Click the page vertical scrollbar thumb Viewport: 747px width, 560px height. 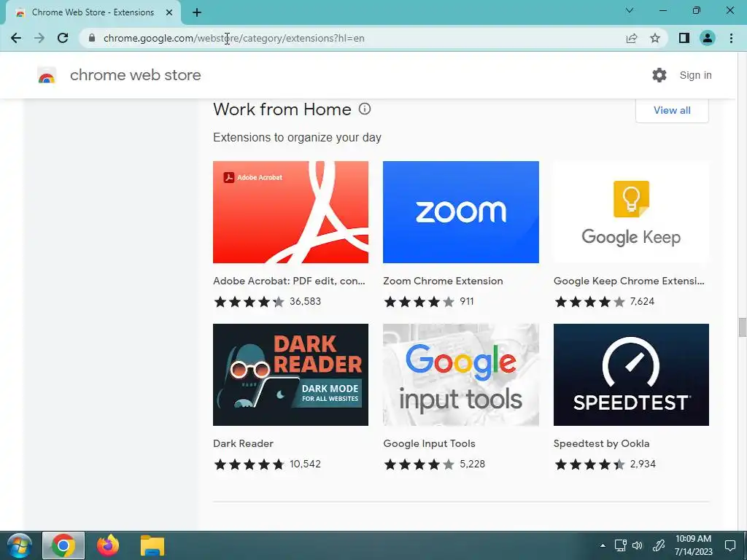(742, 327)
